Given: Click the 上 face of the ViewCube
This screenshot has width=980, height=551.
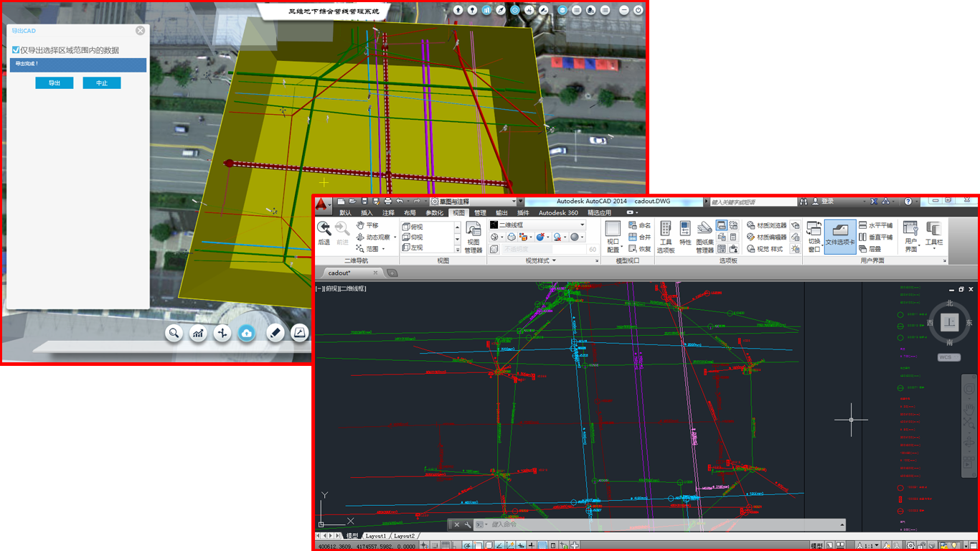Looking at the screenshot, I should click(x=949, y=323).
